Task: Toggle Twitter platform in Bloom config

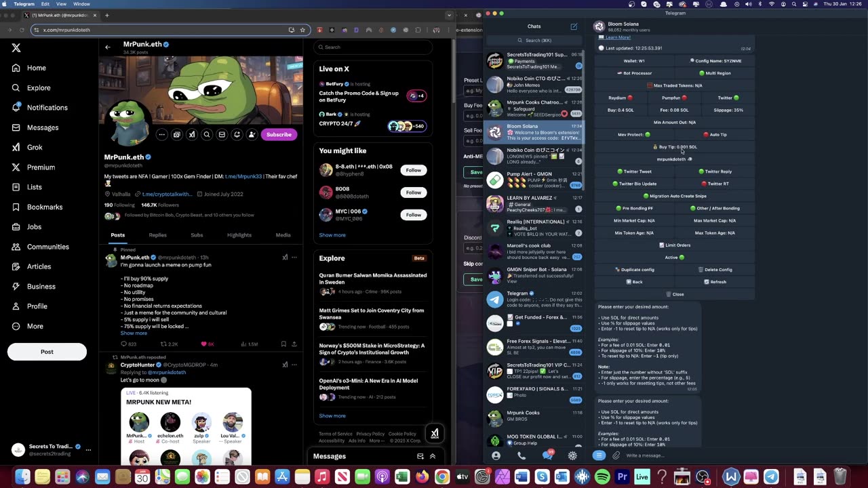Action: click(728, 98)
